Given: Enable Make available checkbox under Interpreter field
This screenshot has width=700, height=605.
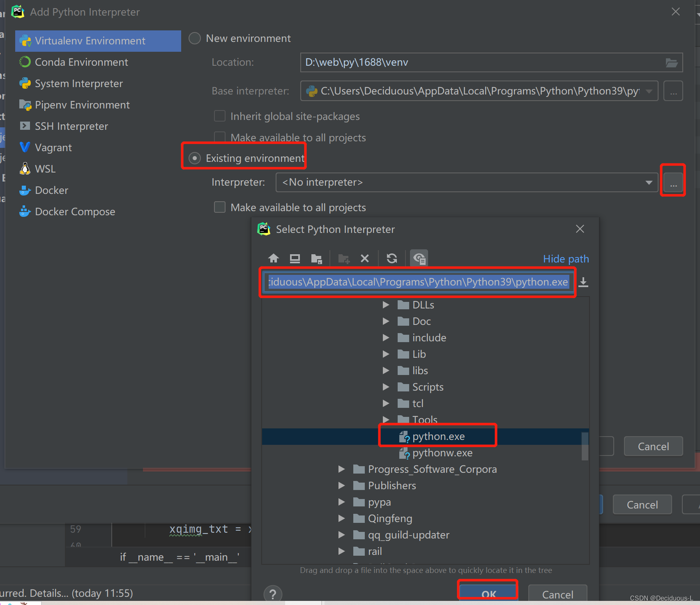Looking at the screenshot, I should [x=220, y=207].
